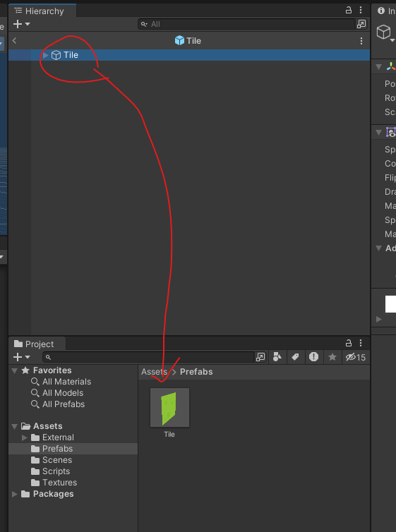Toggle hidden packages visibility showing 15
The height and width of the screenshot is (532, 396).
pos(355,357)
